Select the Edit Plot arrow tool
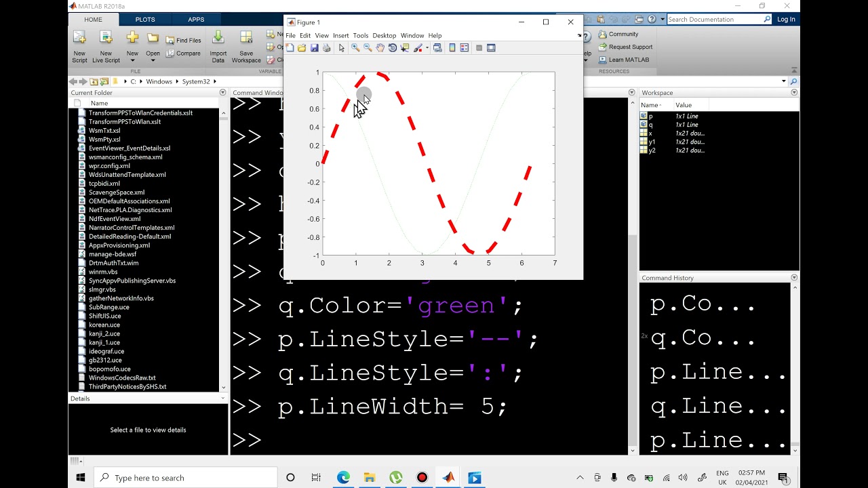Screen dimensions: 868x488 click(342, 48)
